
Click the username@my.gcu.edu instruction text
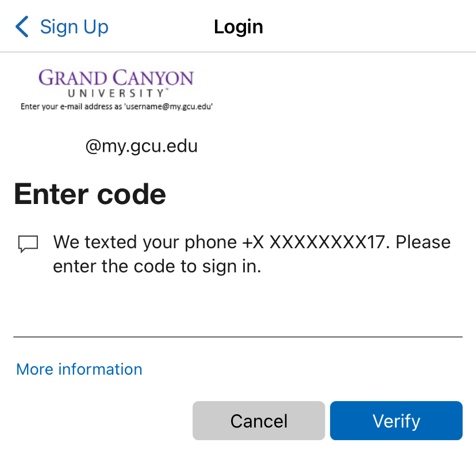tap(117, 106)
